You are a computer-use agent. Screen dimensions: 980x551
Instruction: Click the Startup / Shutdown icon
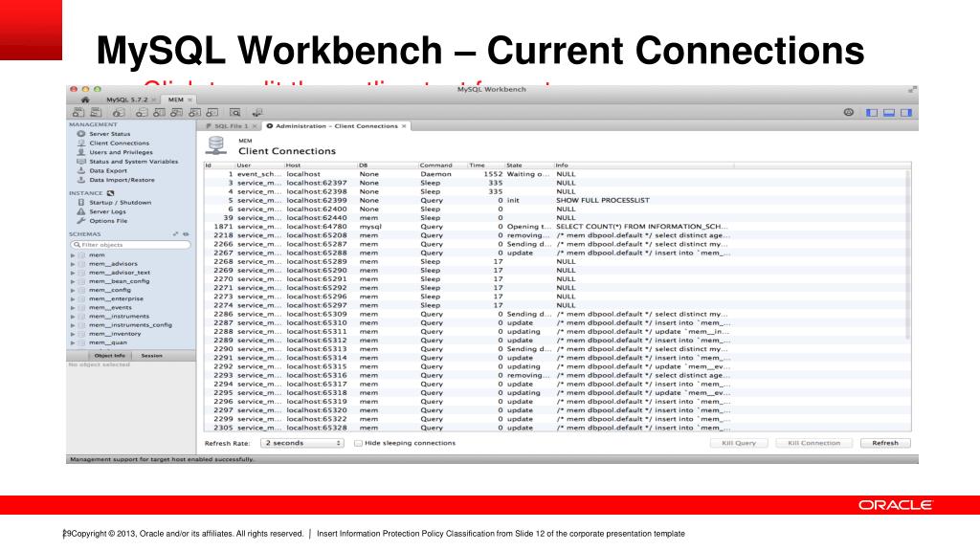pos(80,203)
